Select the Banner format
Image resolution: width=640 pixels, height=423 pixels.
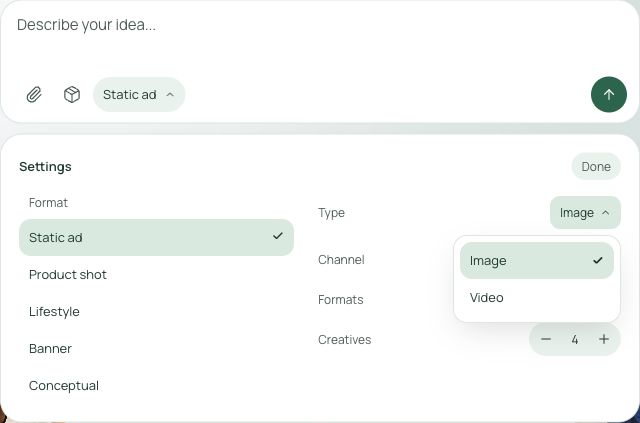point(156,349)
